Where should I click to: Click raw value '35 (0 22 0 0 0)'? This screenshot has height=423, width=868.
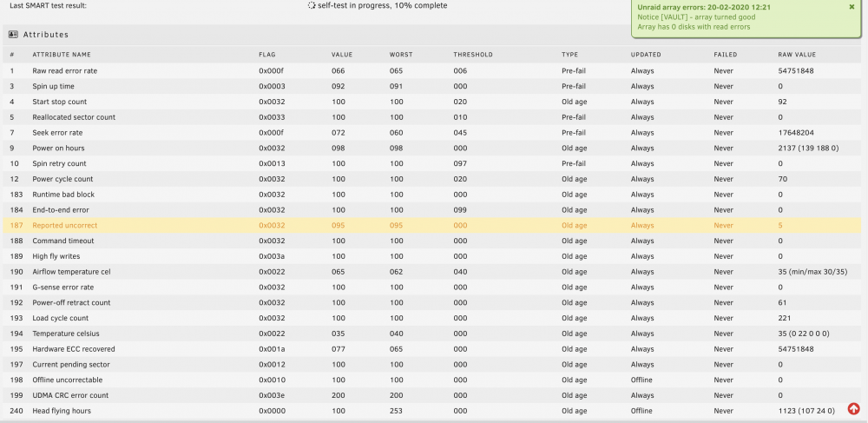pyautogui.click(x=804, y=334)
